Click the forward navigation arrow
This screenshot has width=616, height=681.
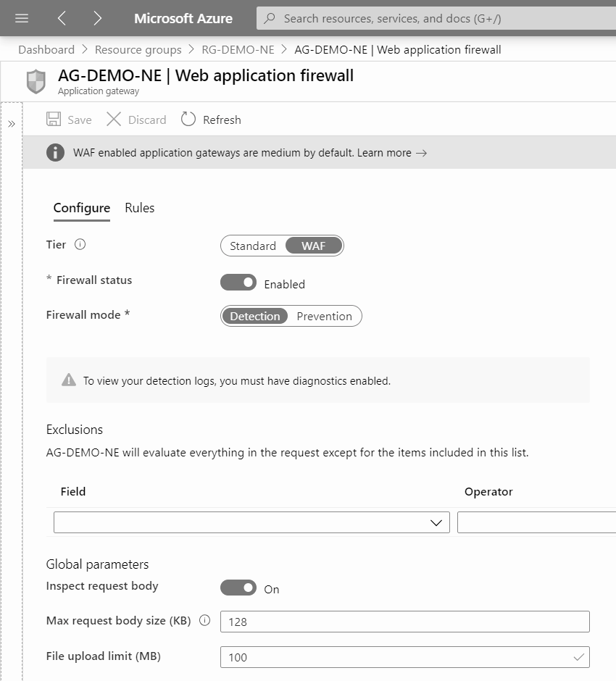[98, 18]
